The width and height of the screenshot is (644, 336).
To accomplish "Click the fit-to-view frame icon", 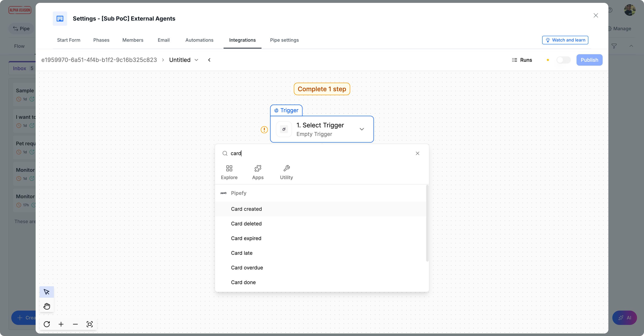I will [89, 324].
